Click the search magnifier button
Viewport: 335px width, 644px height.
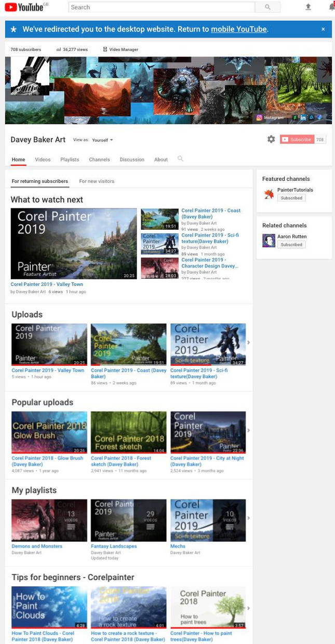(x=267, y=7)
